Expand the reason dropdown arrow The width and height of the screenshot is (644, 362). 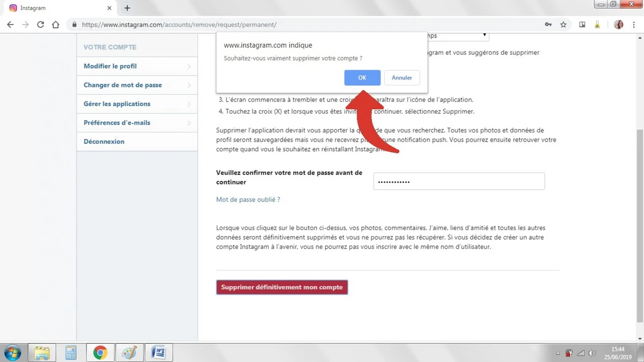[x=484, y=35]
